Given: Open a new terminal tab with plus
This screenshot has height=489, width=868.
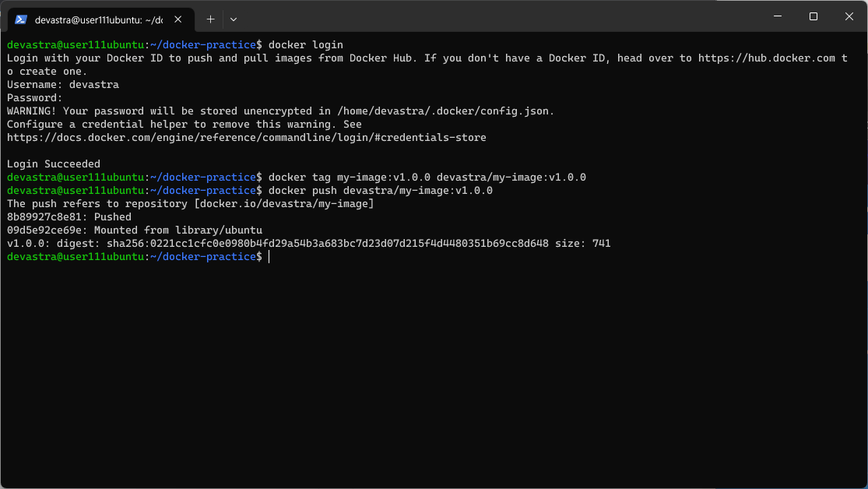Looking at the screenshot, I should pyautogui.click(x=210, y=19).
